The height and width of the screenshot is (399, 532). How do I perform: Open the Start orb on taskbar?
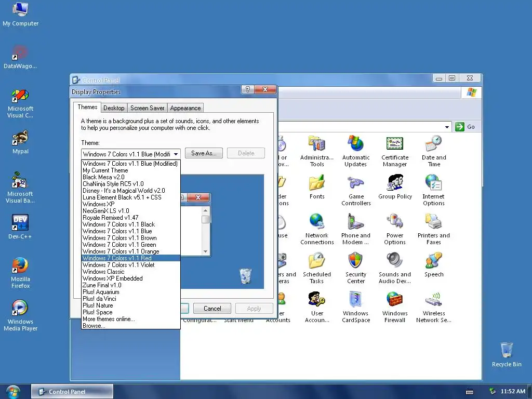[12, 391]
